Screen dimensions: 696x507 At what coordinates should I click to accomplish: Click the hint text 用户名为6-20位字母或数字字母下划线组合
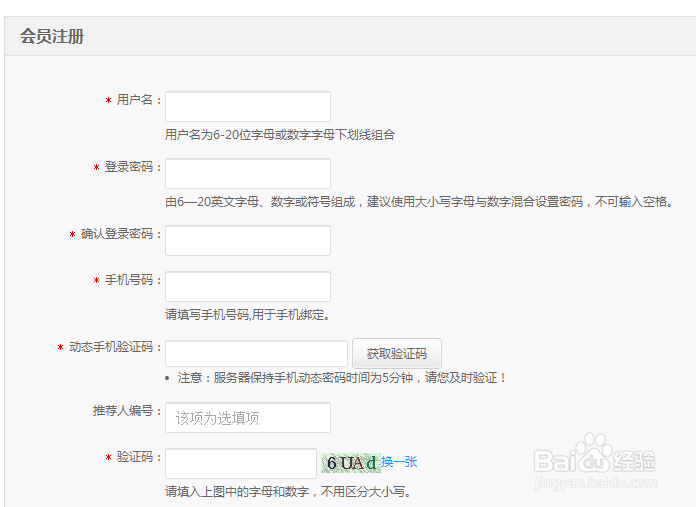pos(280,135)
